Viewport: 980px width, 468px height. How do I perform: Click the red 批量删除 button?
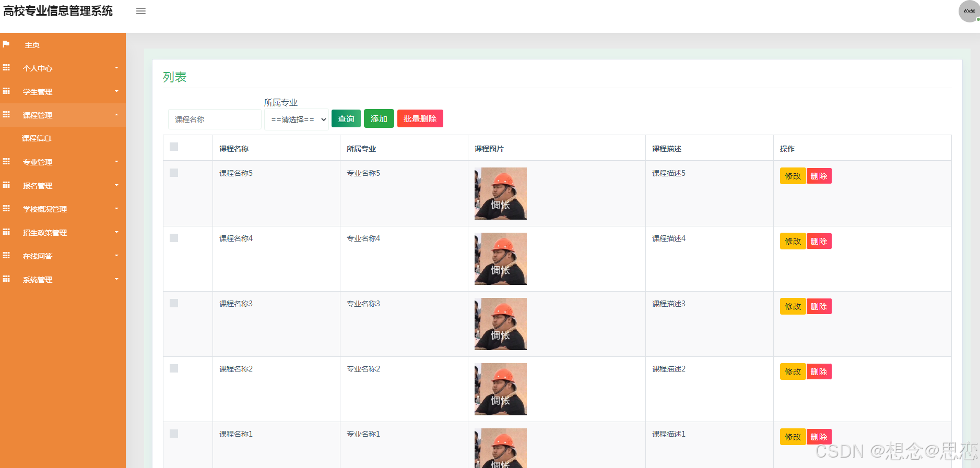click(420, 118)
